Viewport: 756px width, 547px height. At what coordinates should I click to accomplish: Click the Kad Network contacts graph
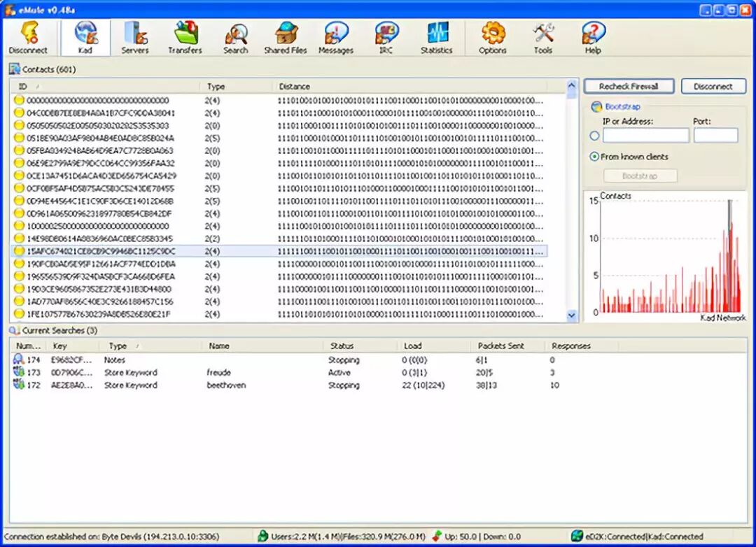tap(666, 256)
